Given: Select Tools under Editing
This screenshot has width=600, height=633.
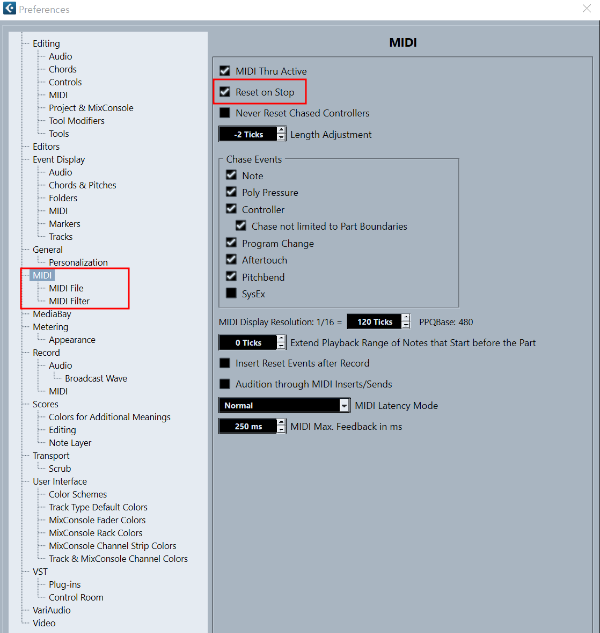Looking at the screenshot, I should pos(59,134).
